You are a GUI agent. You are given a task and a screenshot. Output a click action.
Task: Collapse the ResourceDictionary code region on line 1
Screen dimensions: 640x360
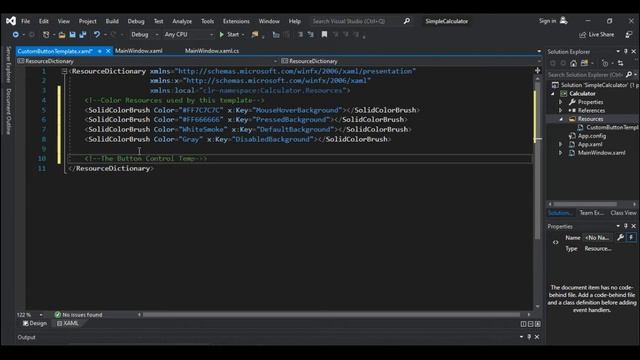64,71
